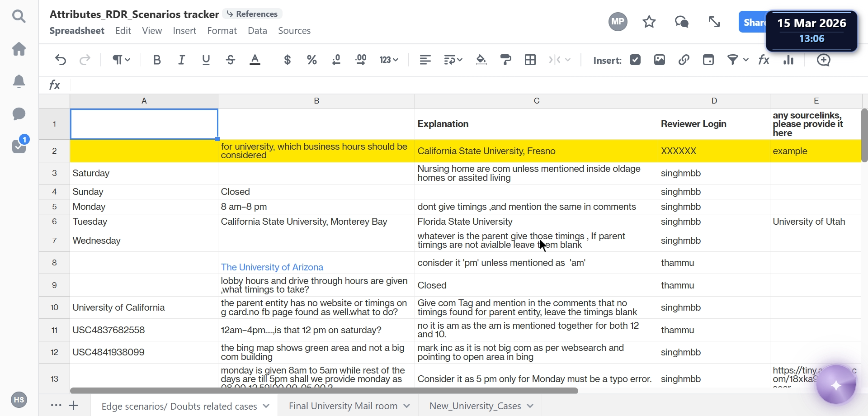Select column C header
868x416 pixels.
(x=536, y=101)
